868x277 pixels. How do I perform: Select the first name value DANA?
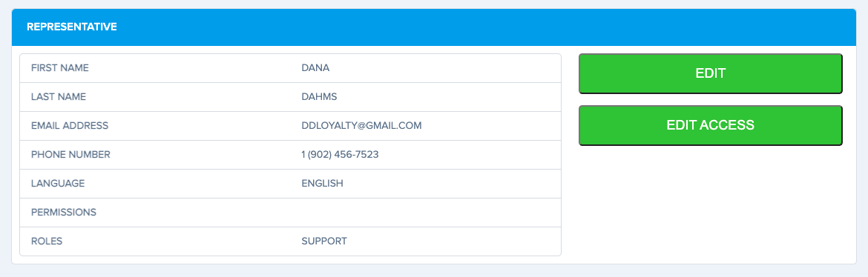point(315,68)
